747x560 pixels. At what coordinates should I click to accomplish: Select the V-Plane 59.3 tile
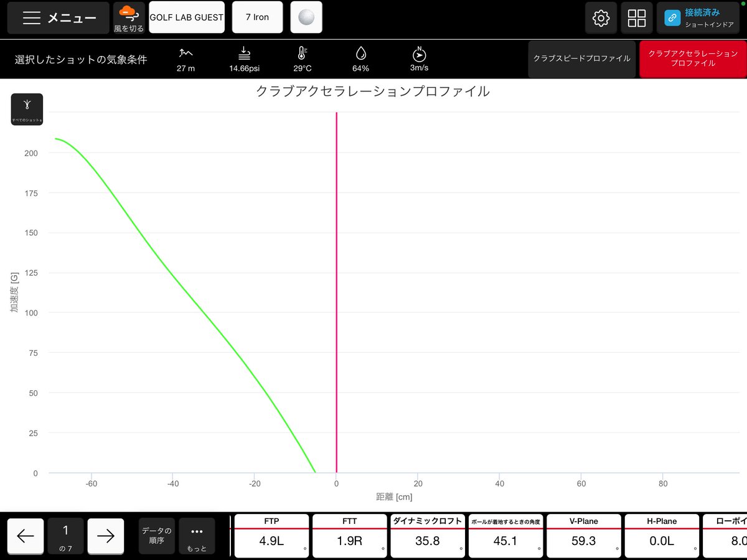[x=584, y=536]
